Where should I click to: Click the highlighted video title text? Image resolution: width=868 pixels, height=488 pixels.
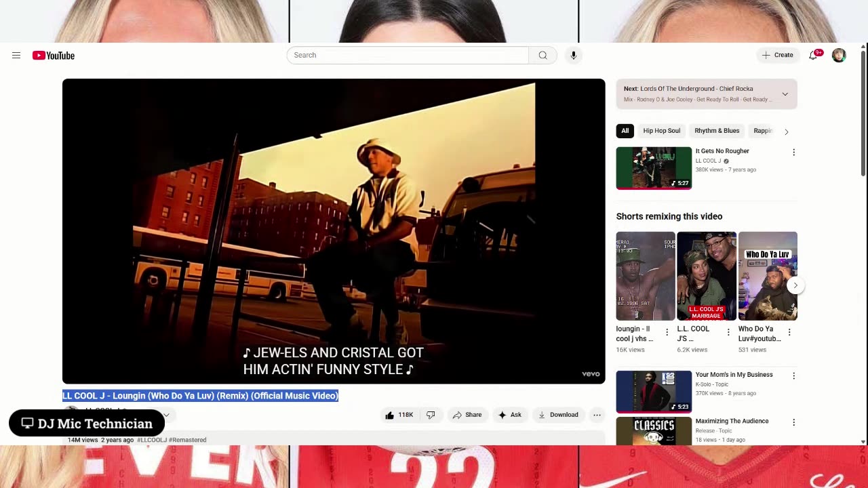[x=200, y=396]
